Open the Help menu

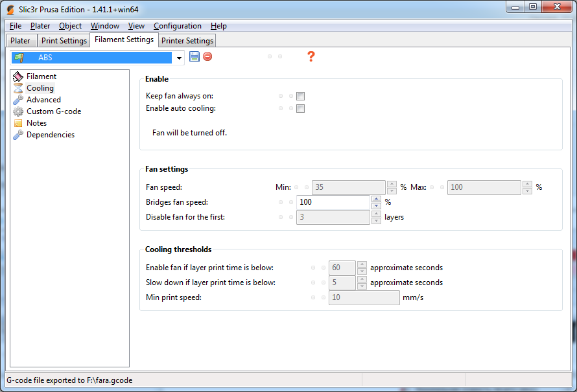[x=218, y=26]
